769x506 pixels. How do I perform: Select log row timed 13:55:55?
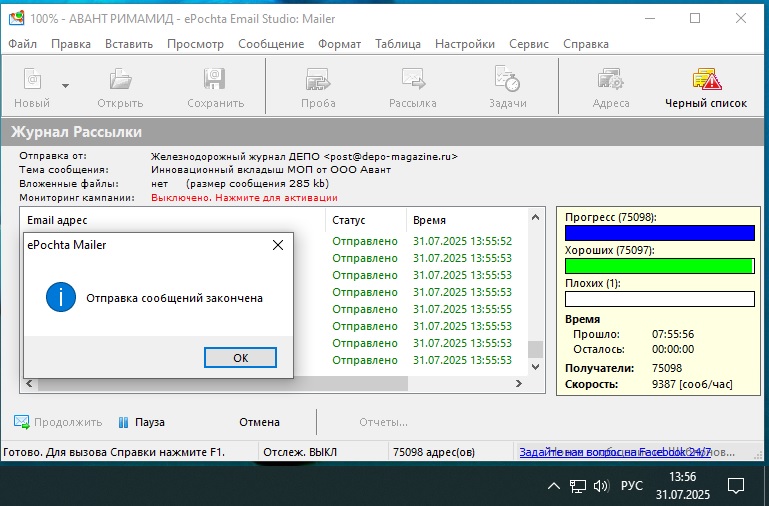tap(422, 309)
